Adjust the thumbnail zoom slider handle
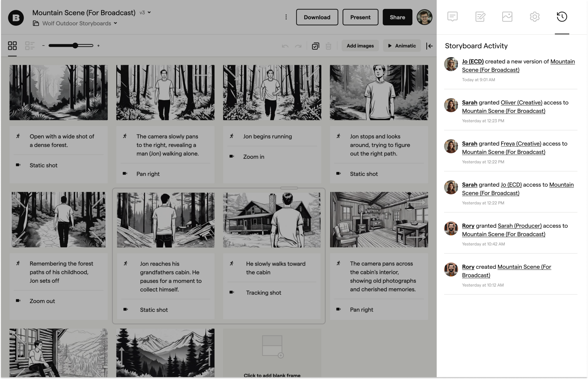 pos(75,46)
